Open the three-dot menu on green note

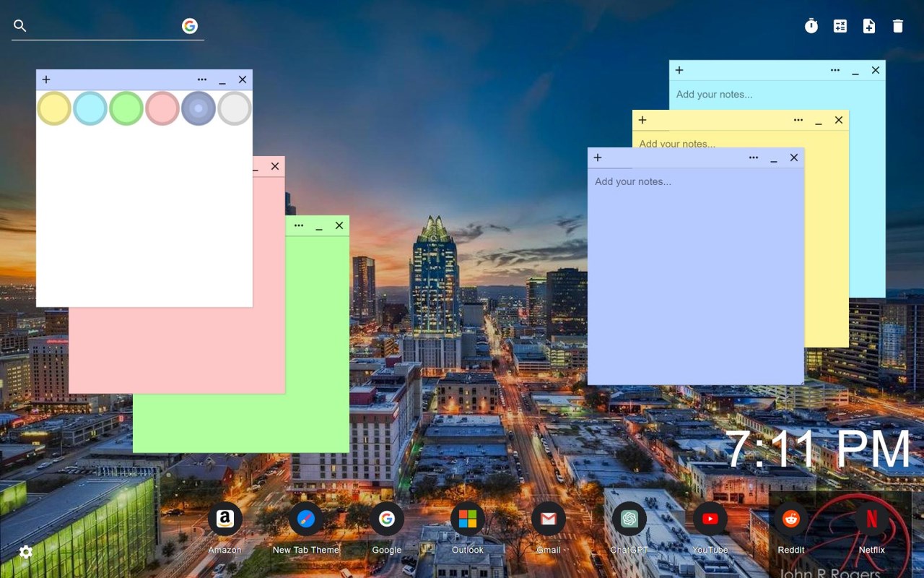tap(299, 225)
